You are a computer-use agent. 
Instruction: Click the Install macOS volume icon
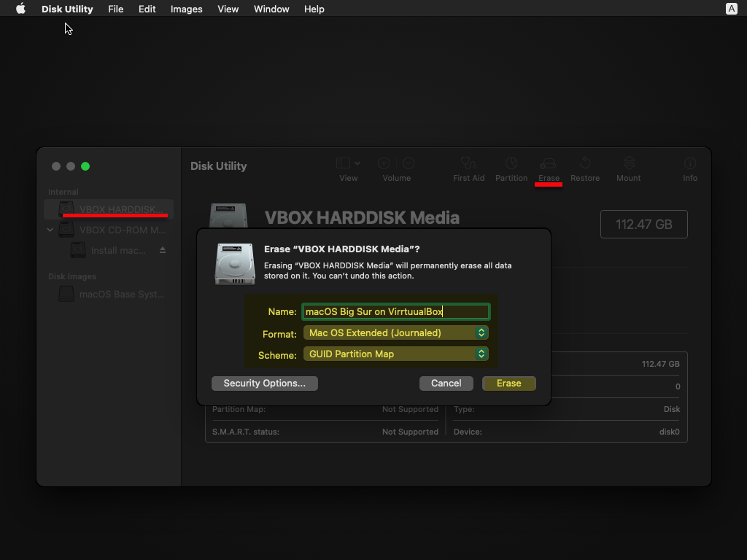[x=77, y=250]
